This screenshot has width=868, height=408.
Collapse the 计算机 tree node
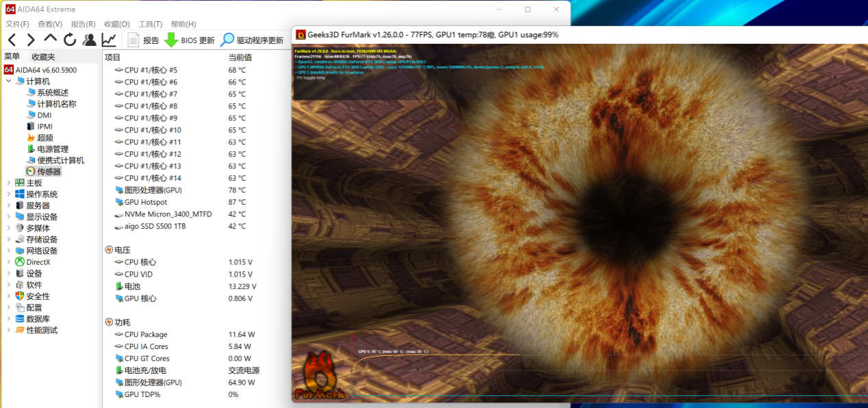[9, 81]
